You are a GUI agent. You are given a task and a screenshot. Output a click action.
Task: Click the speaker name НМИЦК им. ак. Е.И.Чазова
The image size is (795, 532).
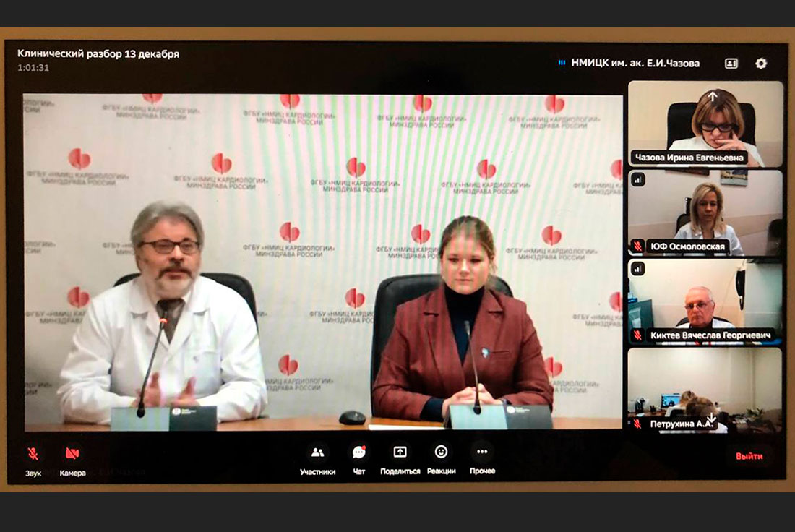pyautogui.click(x=635, y=64)
